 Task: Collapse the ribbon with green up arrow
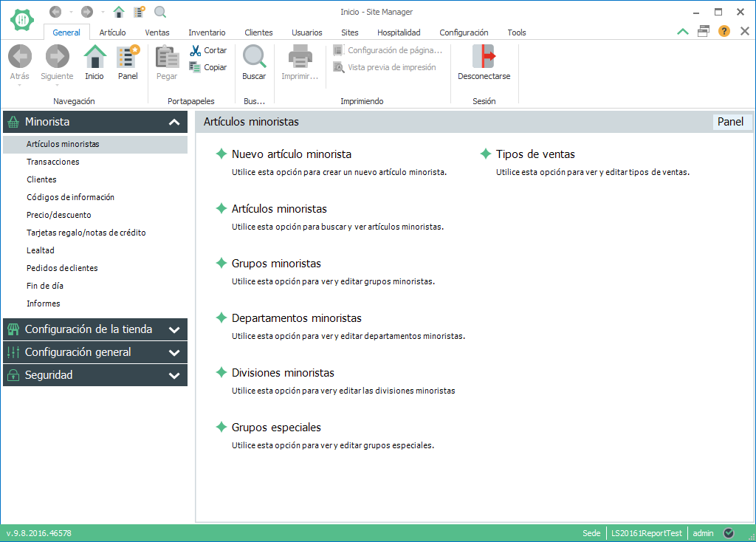[683, 31]
